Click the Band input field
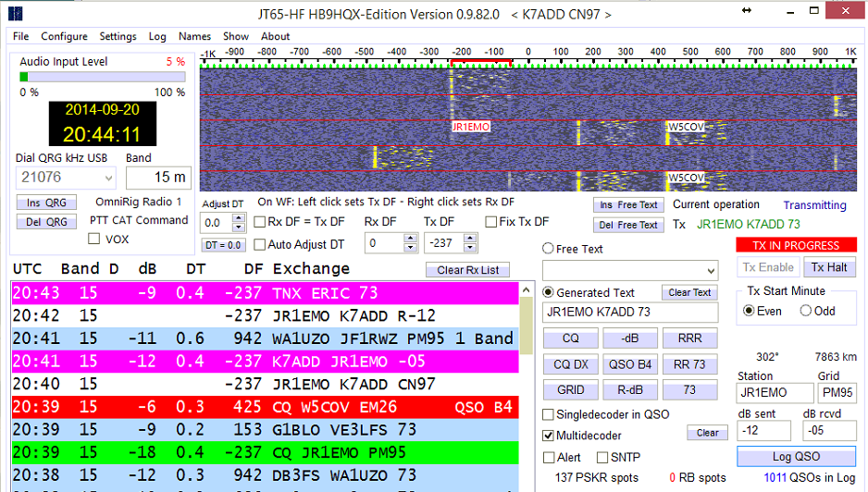 point(157,177)
